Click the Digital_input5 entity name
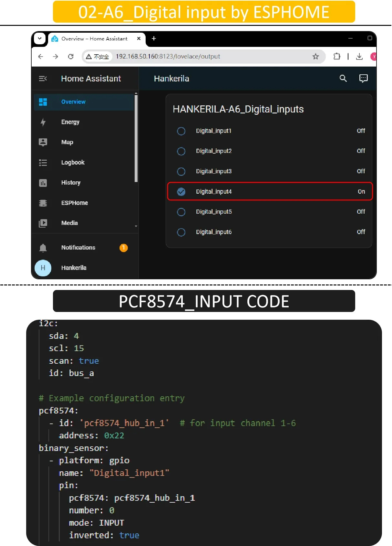Image resolution: width=392 pixels, height=546 pixels. tap(214, 212)
